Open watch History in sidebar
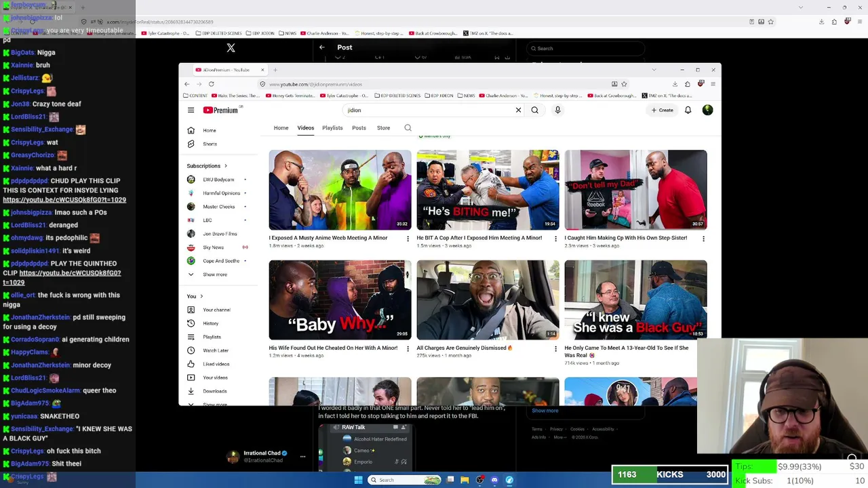 point(210,323)
